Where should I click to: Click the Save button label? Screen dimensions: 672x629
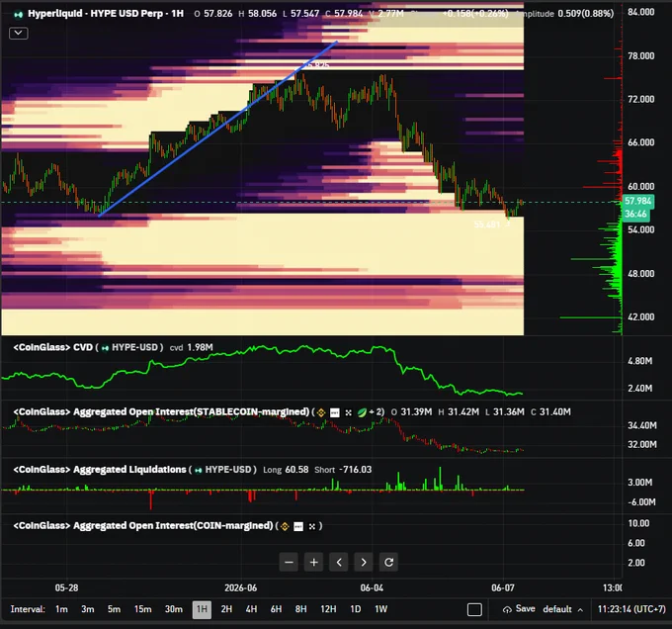(525, 609)
